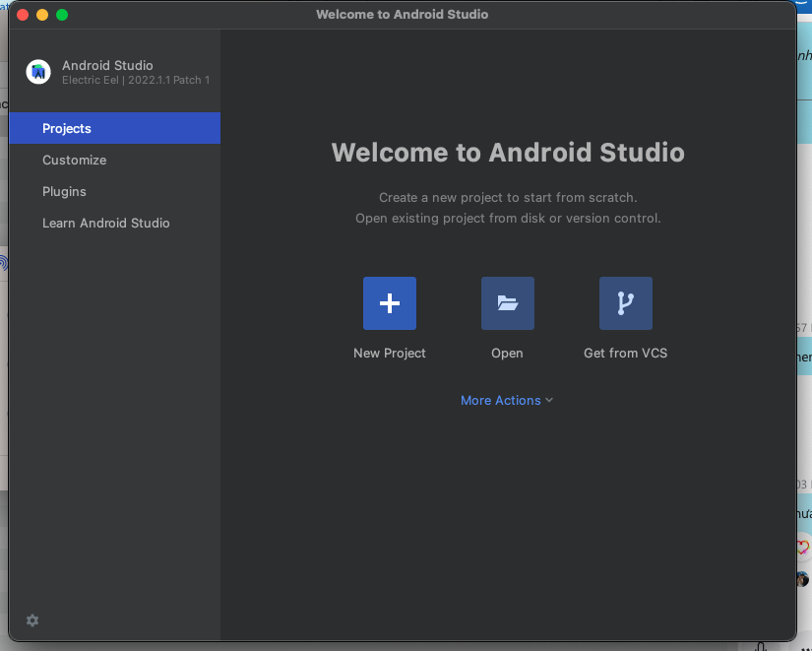The width and height of the screenshot is (812, 651).
Task: Click the Open folder icon
Action: 507,303
